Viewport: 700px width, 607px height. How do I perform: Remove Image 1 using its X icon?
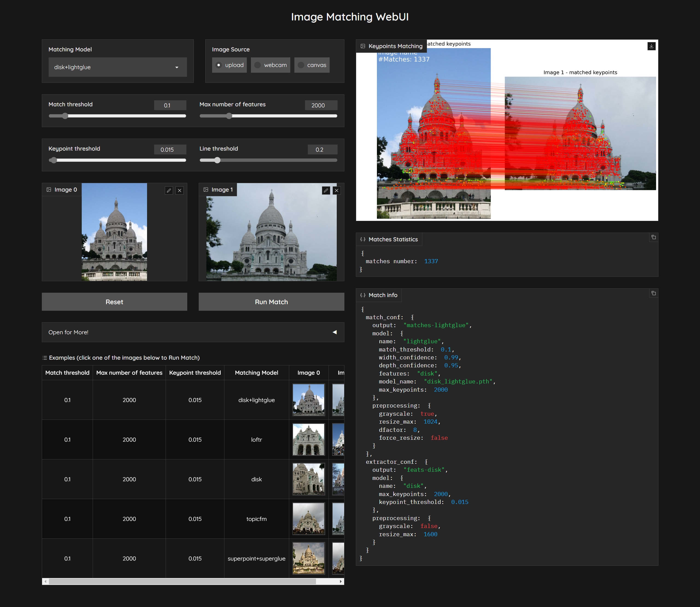point(337,190)
